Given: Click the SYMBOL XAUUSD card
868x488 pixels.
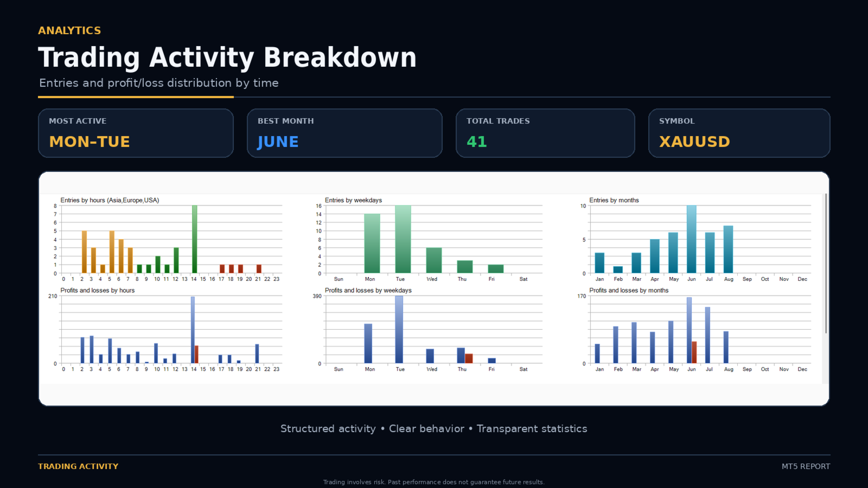Looking at the screenshot, I should [739, 133].
